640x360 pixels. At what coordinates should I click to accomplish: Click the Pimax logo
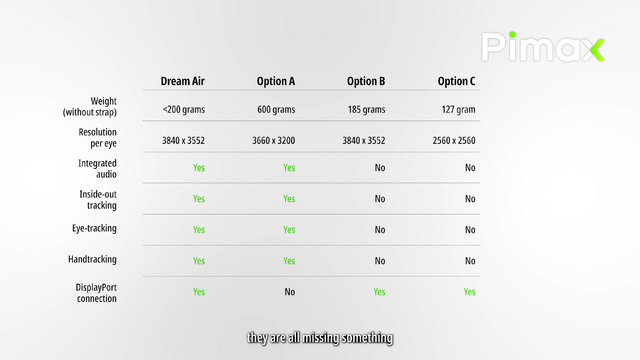click(542, 47)
